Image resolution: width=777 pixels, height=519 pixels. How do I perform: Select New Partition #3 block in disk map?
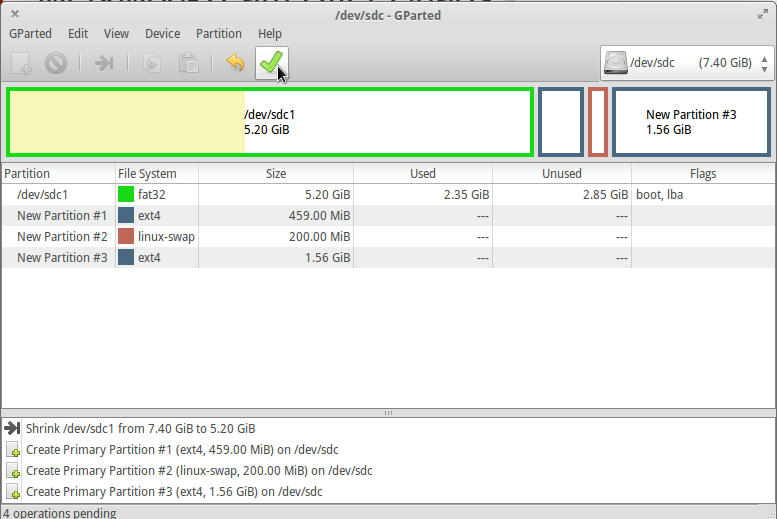pos(691,122)
